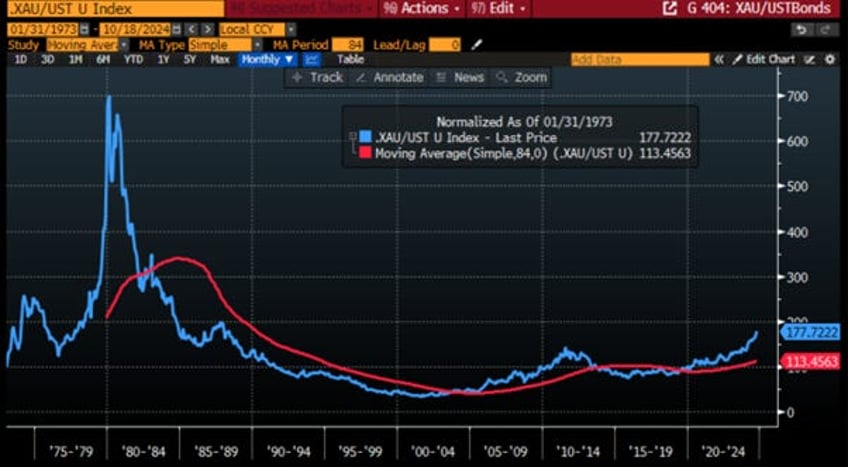
Task: Click the undo arrow icon
Action: click(802, 29)
